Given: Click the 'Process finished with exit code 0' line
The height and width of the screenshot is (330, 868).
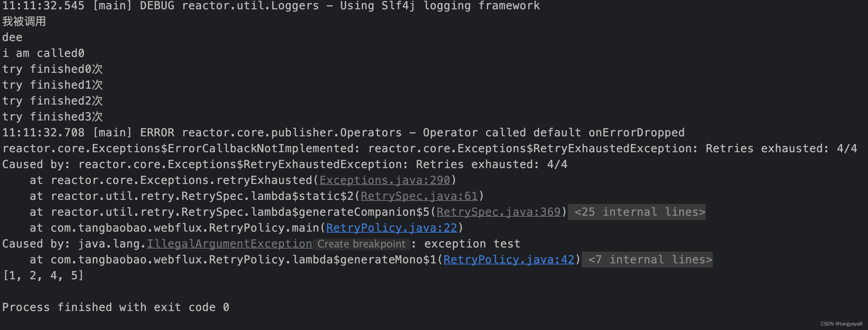Looking at the screenshot, I should (116, 307).
